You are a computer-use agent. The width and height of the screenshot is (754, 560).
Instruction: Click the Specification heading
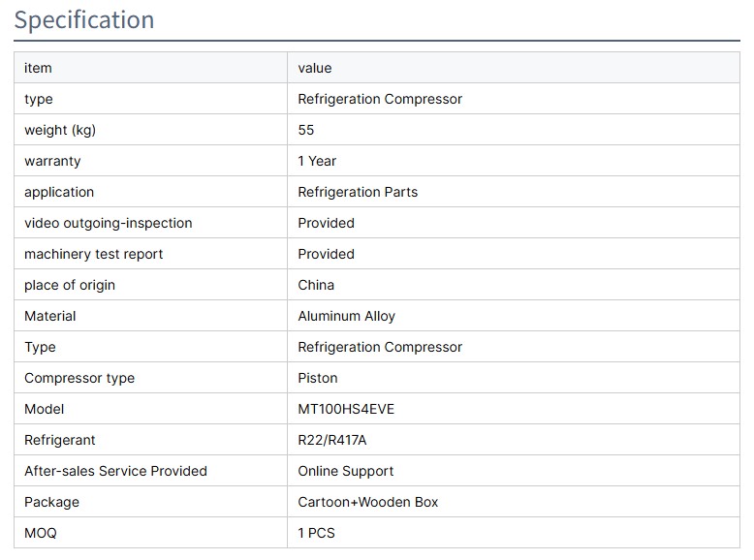tap(84, 20)
